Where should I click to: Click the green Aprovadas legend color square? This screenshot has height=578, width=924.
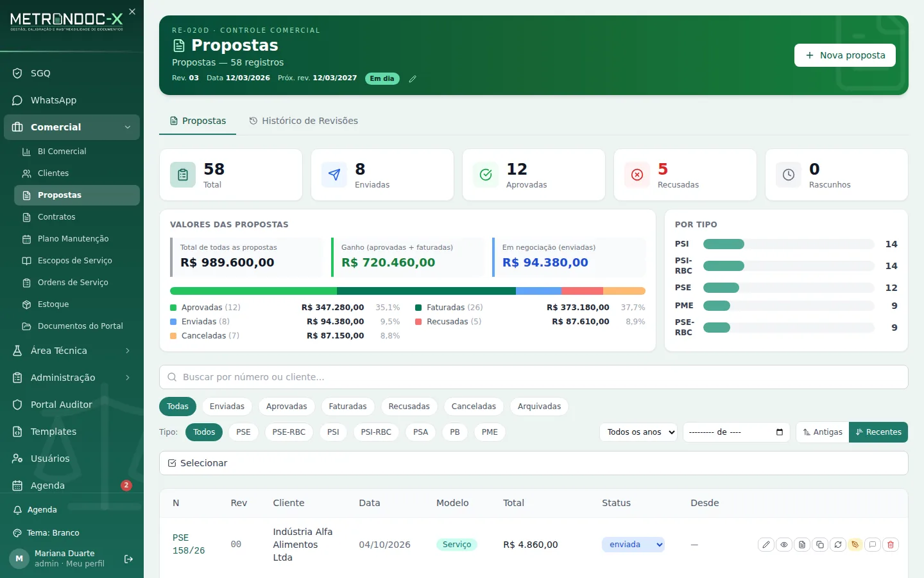173,308
